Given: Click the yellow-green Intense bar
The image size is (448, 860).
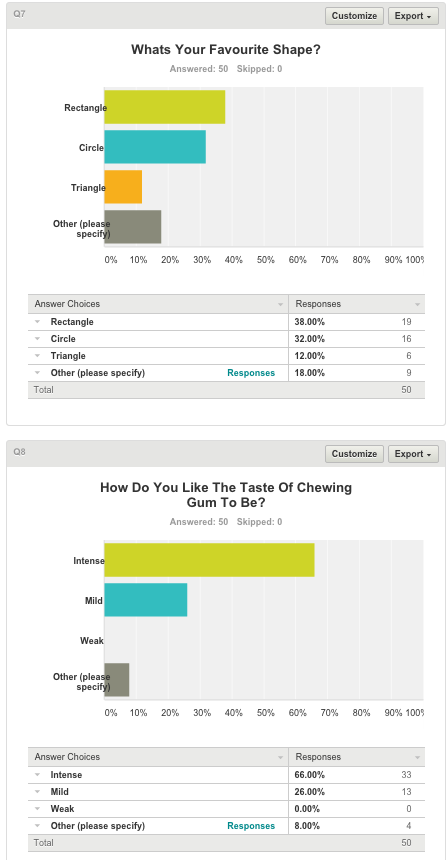Looking at the screenshot, I should click(x=209, y=560).
